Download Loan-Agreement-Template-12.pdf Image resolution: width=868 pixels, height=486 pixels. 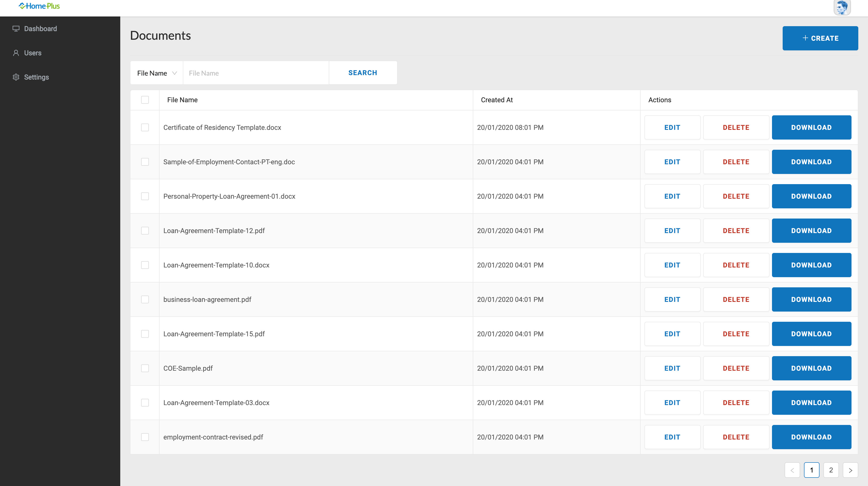(x=812, y=230)
